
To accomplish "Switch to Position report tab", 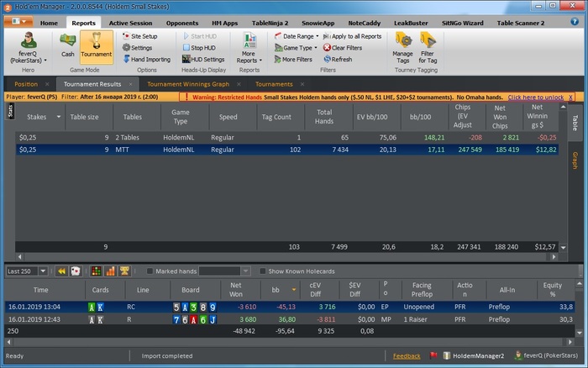I will [26, 84].
